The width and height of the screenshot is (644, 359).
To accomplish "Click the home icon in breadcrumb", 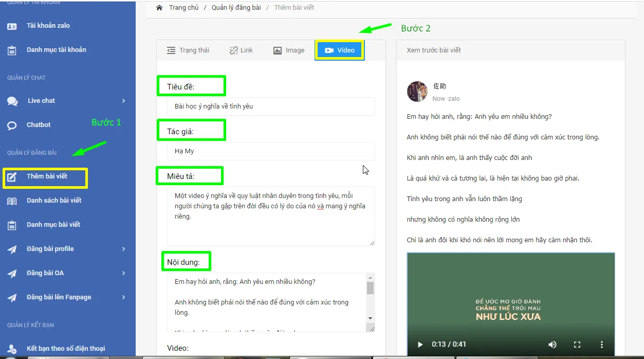I will 159,8.
